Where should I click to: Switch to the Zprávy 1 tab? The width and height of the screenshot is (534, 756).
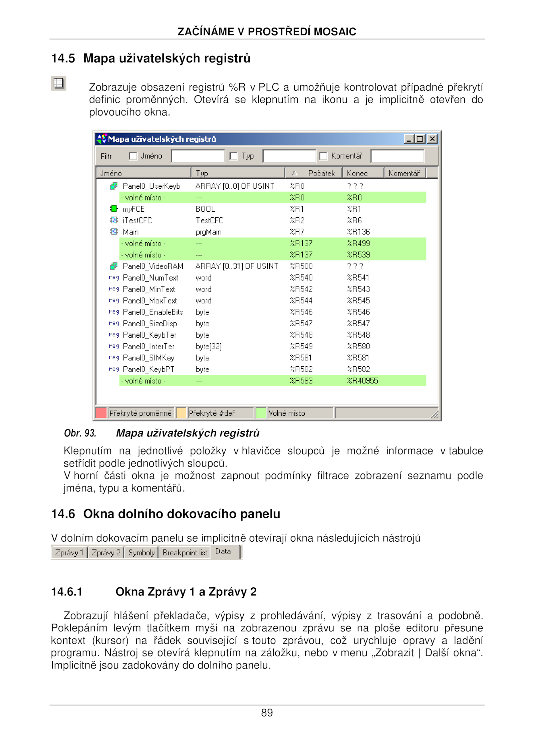(x=69, y=552)
